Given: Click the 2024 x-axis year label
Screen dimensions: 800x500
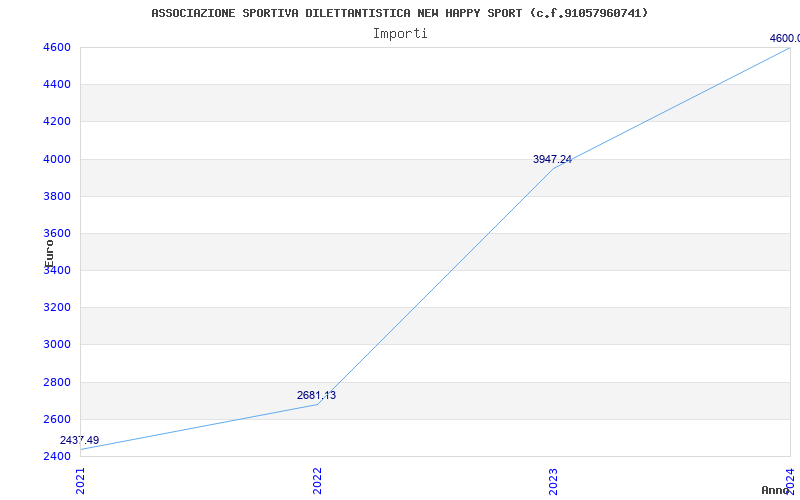Looking at the screenshot, I should pos(790,481).
